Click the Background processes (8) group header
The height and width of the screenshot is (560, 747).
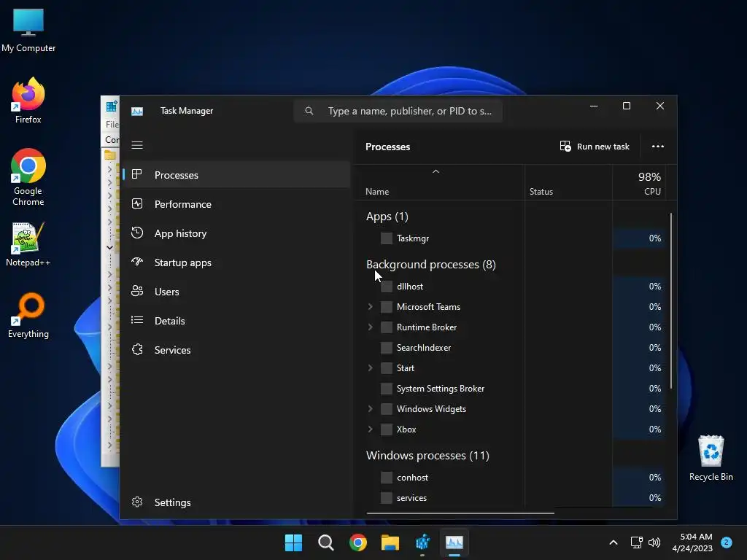click(x=430, y=264)
